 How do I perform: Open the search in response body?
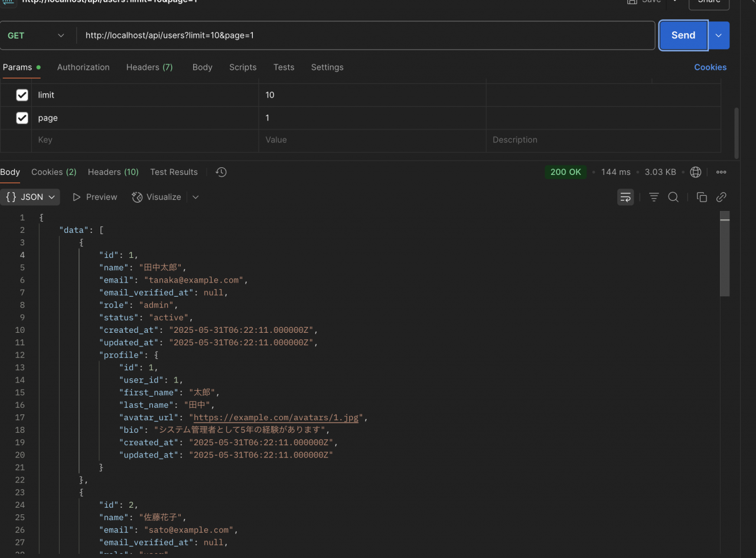tap(673, 197)
